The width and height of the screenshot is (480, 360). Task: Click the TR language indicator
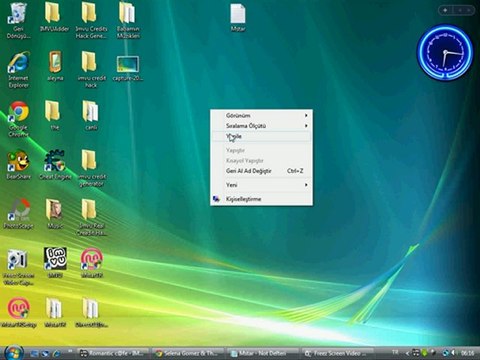pos(395,352)
